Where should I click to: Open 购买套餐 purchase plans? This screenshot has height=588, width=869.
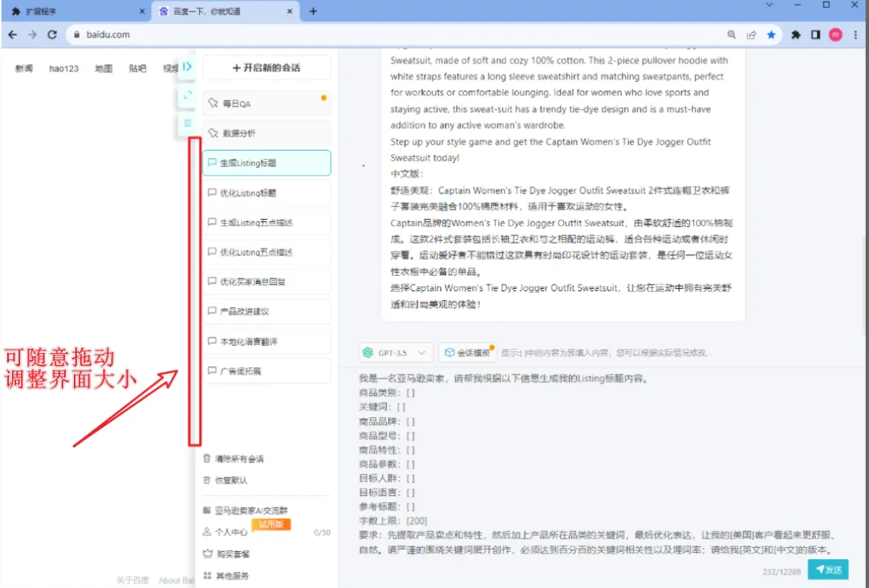click(x=226, y=554)
